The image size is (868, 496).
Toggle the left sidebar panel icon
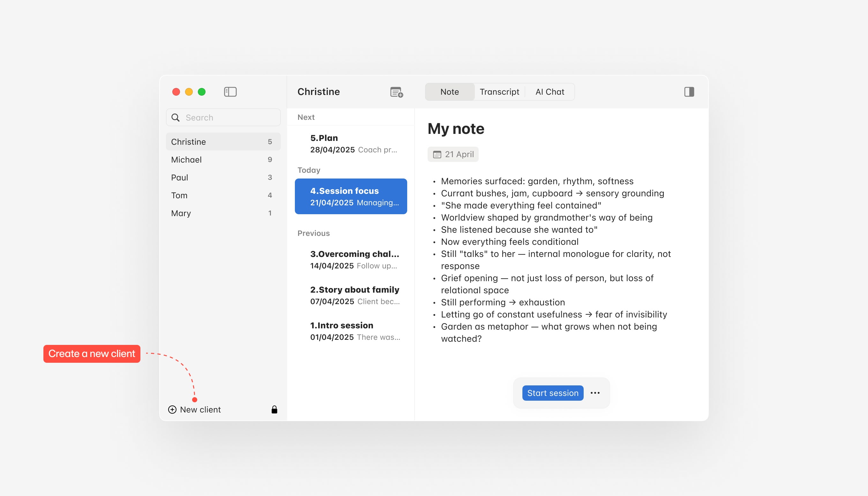coord(230,91)
